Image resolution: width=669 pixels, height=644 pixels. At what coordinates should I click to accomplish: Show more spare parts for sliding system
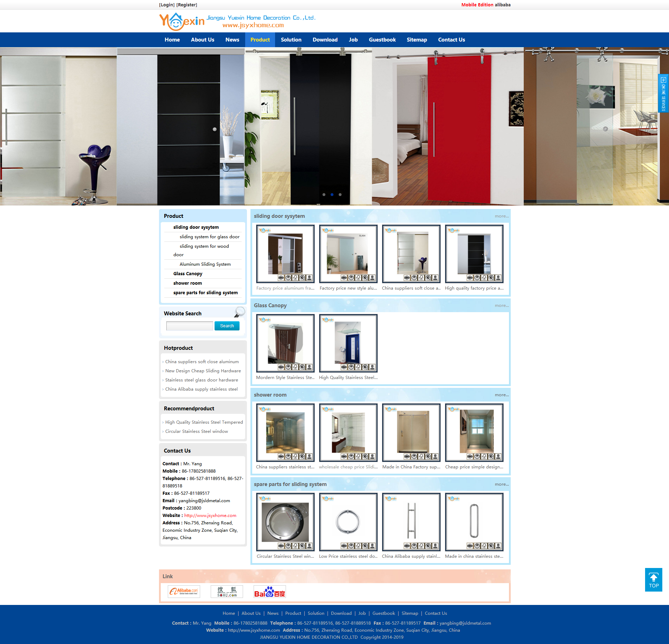(502, 484)
